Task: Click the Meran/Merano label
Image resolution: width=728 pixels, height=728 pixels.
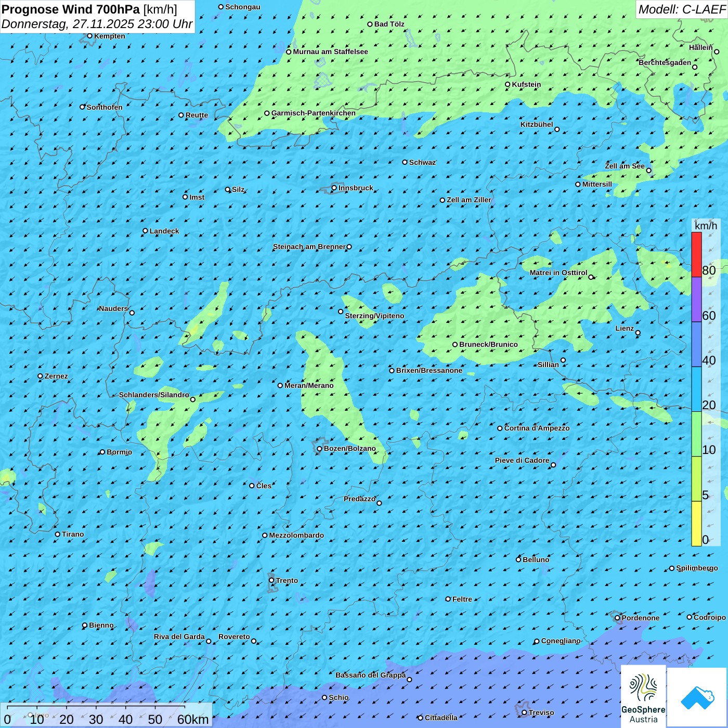Action: 309,385
